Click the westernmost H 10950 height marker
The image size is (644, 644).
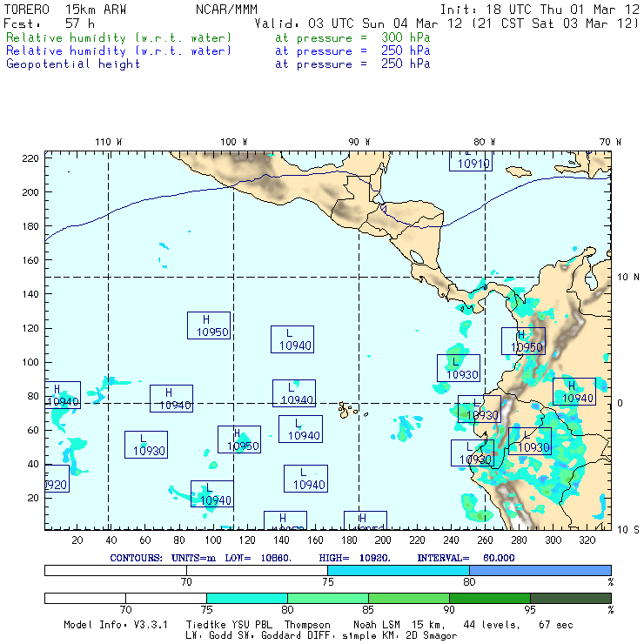[x=208, y=325]
